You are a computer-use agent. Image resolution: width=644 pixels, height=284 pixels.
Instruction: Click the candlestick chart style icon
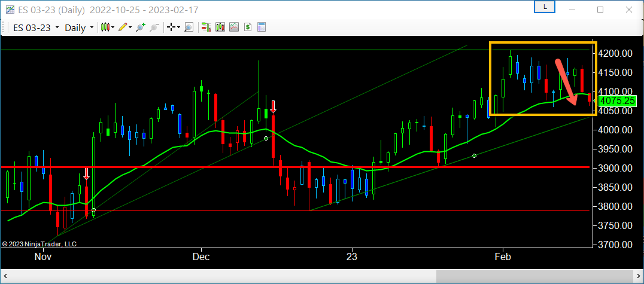tap(105, 28)
